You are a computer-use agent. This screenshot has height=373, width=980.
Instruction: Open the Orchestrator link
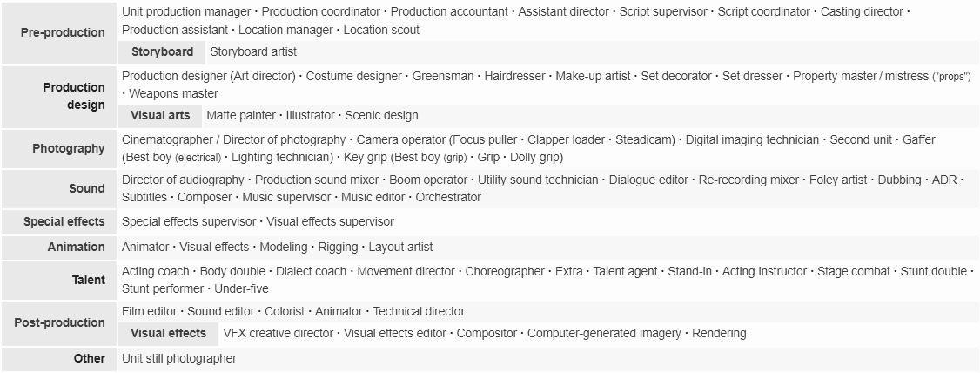449,198
